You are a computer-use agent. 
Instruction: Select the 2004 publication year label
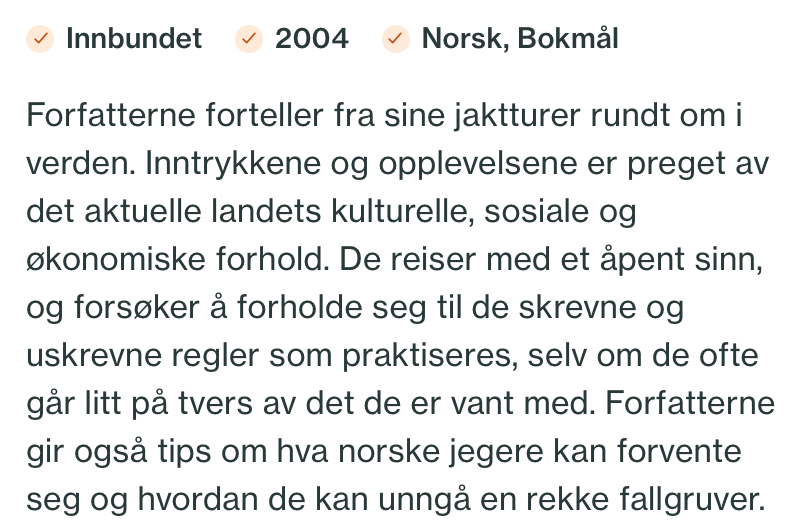pyautogui.click(x=312, y=39)
